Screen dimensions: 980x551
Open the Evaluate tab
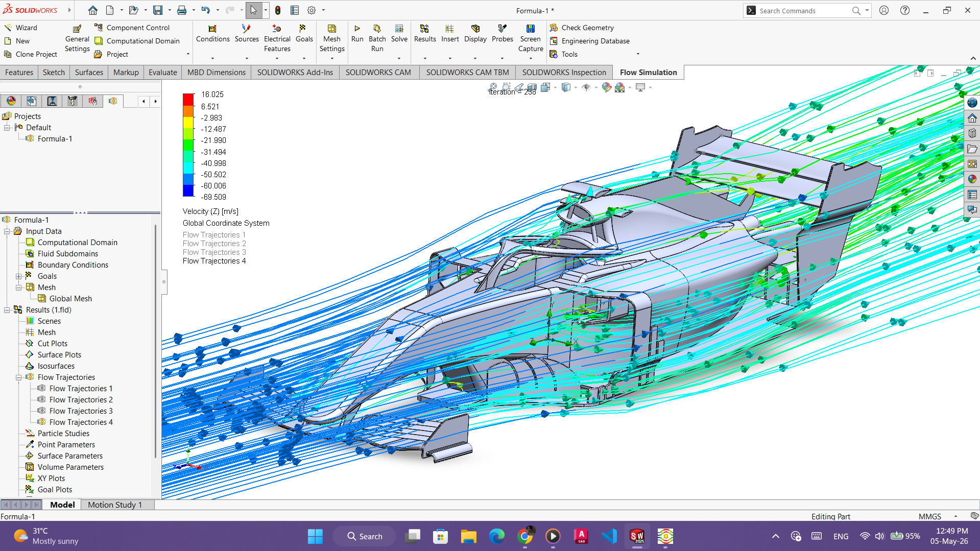[163, 73]
